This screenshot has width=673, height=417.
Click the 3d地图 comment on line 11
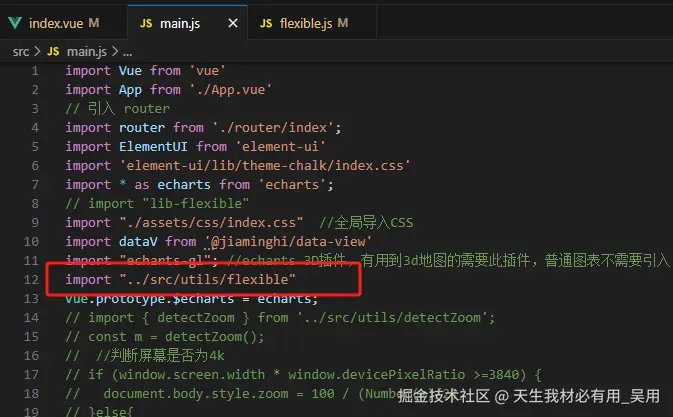click(x=449, y=260)
